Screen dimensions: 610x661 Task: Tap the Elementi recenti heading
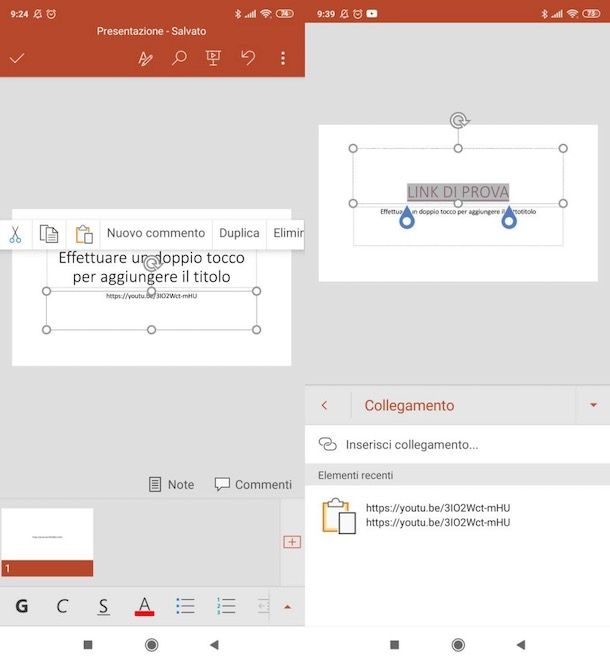click(x=355, y=475)
